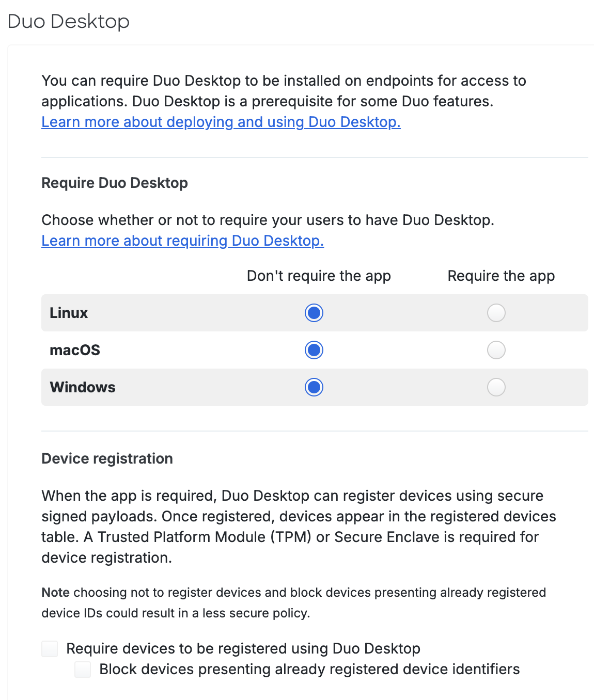This screenshot has height=700, width=594.
Task: Select "Require the app" for Windows
Action: coord(496,387)
